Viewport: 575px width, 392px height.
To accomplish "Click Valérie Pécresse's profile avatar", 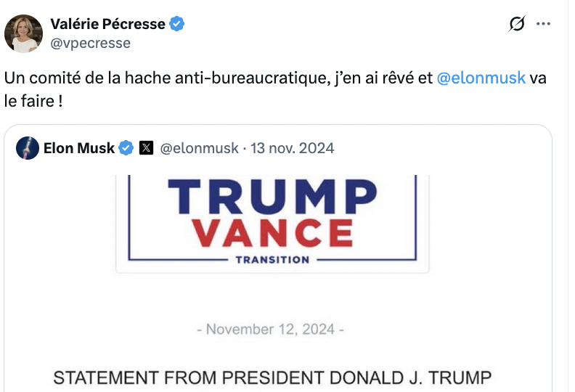I will coord(24,33).
